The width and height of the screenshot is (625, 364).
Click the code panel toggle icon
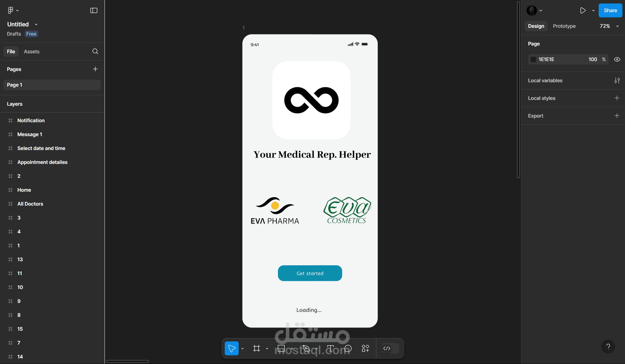[387, 348]
